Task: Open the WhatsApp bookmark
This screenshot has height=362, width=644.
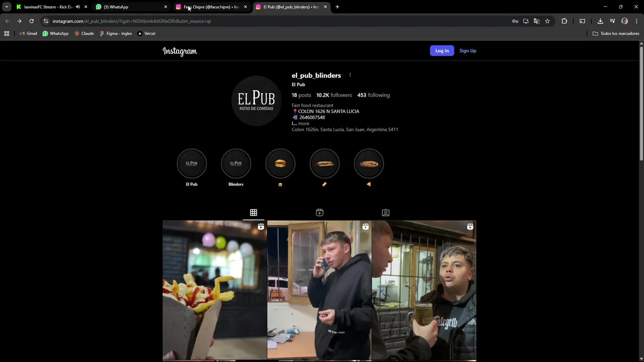Action: 55,34
